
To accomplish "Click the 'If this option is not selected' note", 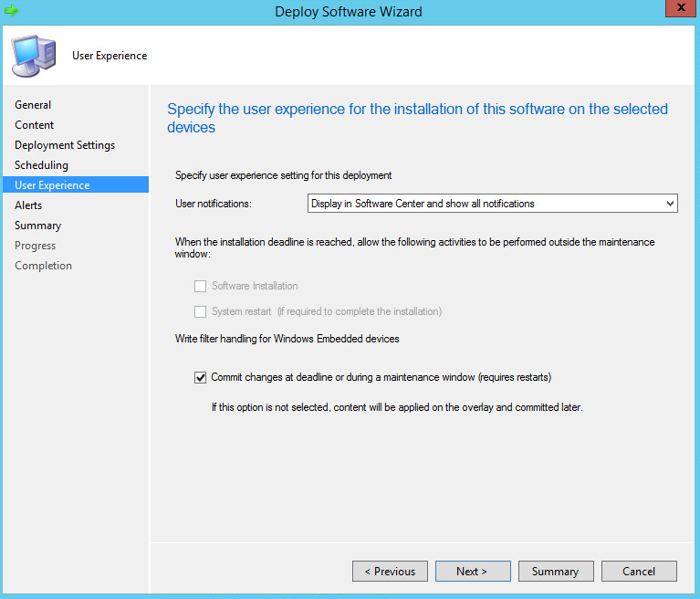I will pos(397,407).
